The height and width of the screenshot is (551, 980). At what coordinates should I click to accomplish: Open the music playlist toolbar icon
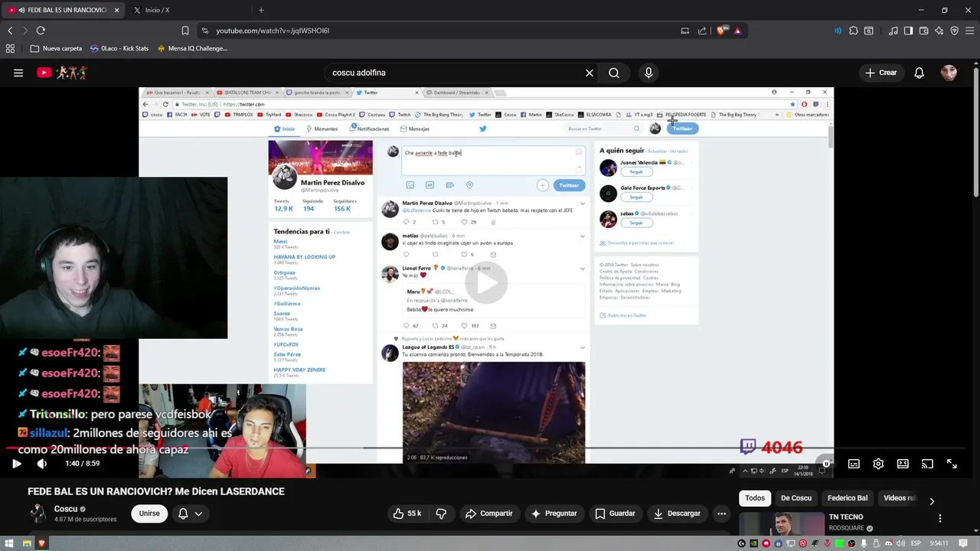pyautogui.click(x=893, y=31)
